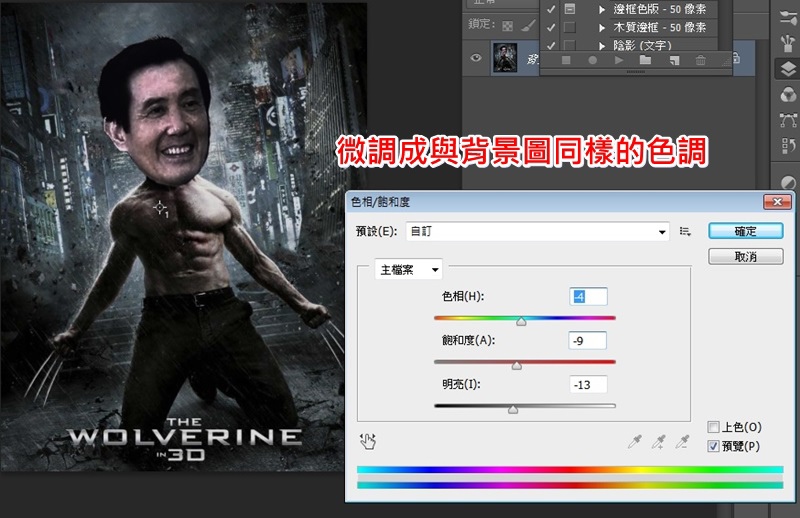Toggle checkmark for 邊框色版 - 50 像素 action

[x=551, y=9]
